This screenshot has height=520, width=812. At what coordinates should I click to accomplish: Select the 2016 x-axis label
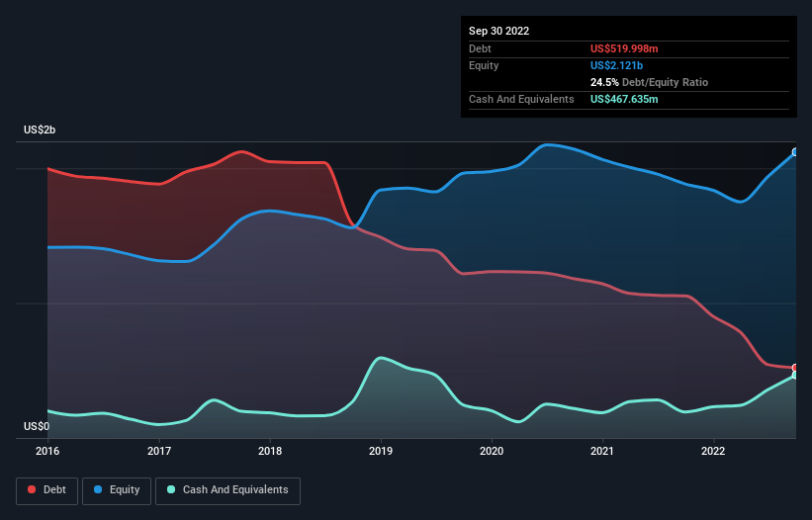47,451
